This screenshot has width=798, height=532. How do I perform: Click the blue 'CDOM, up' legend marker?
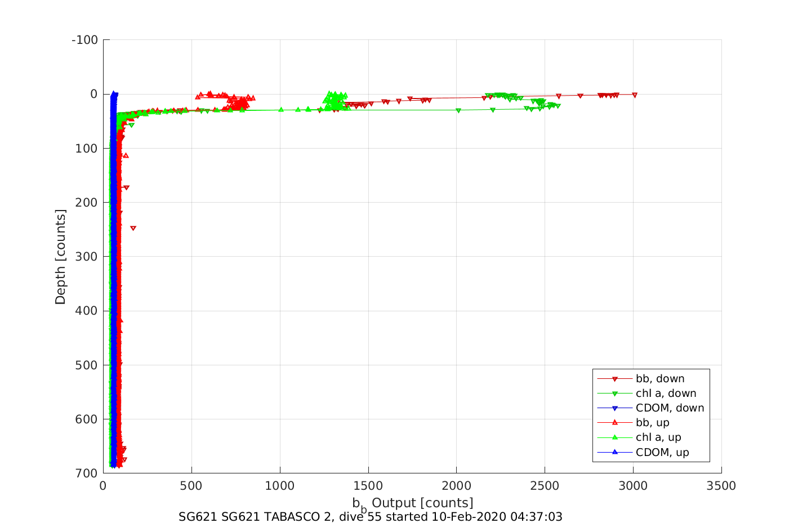[615, 452]
